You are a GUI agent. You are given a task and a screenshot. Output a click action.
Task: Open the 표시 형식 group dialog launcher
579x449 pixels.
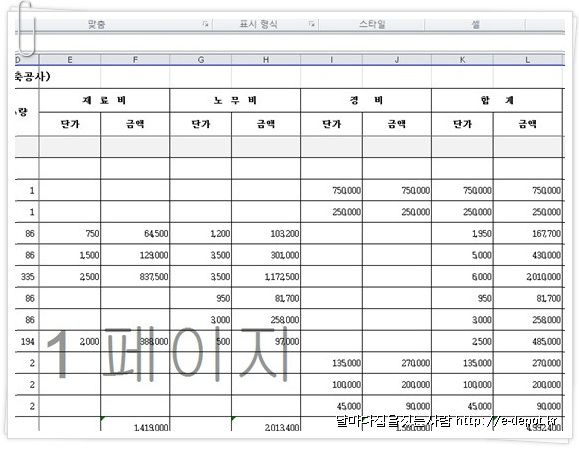pos(312,24)
